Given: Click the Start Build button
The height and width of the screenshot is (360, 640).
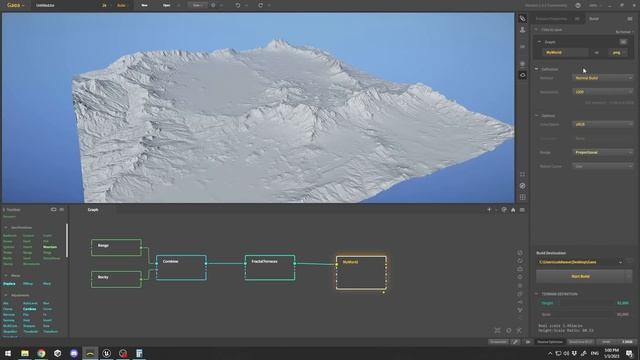Looking at the screenshot, I should point(580,276).
